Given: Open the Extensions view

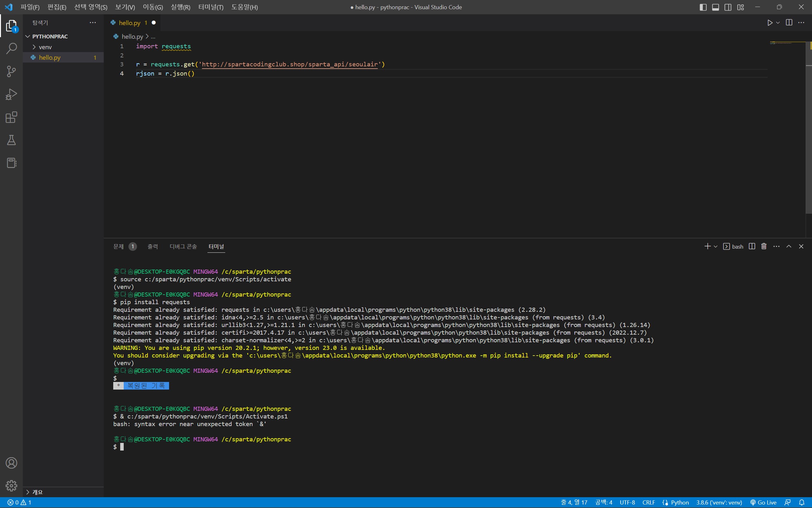Looking at the screenshot, I should pos(11,117).
